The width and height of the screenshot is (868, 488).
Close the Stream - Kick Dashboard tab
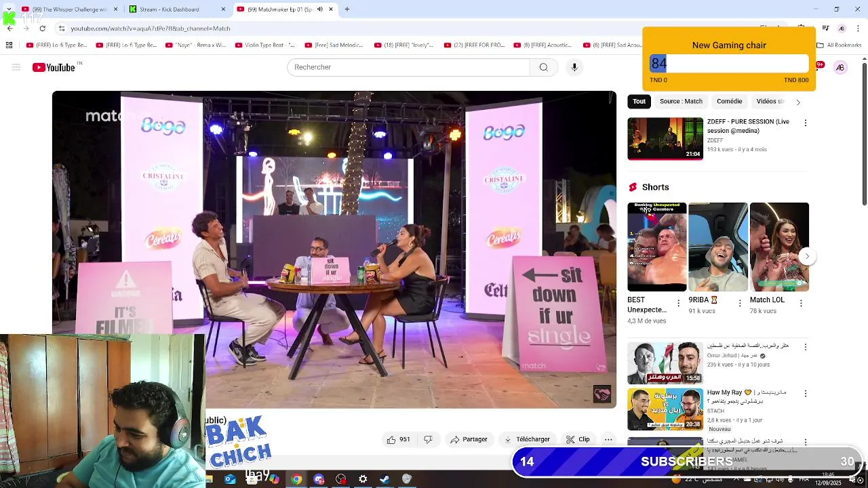pos(223,9)
